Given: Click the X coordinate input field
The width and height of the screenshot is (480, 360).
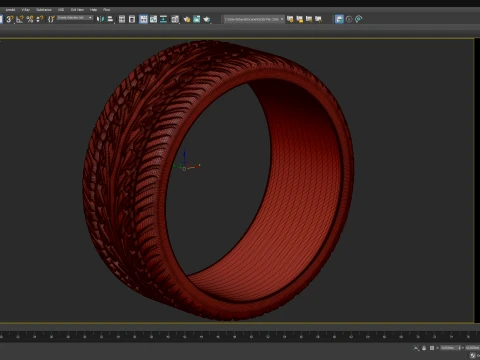Looking at the screenshot, I should click(x=448, y=348).
